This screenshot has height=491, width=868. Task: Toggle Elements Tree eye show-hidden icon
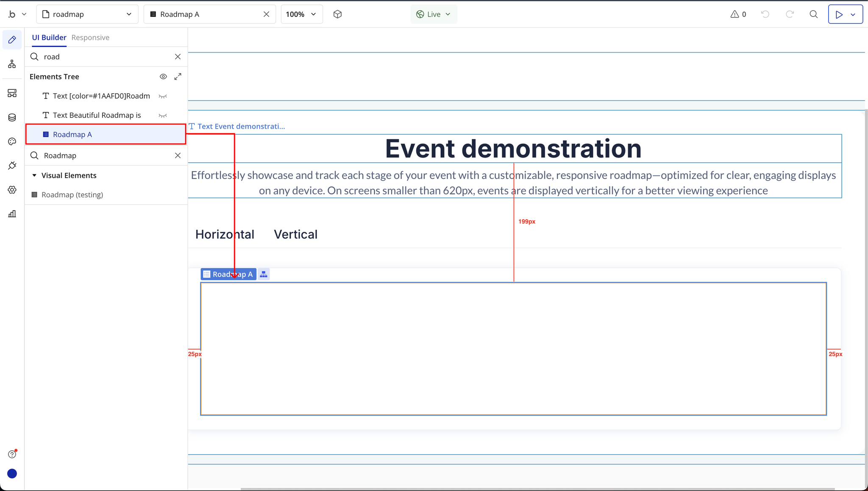[163, 77]
